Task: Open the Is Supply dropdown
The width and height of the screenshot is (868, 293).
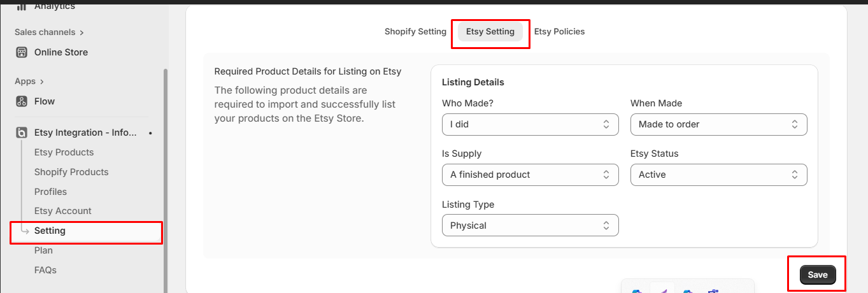Action: [x=530, y=175]
